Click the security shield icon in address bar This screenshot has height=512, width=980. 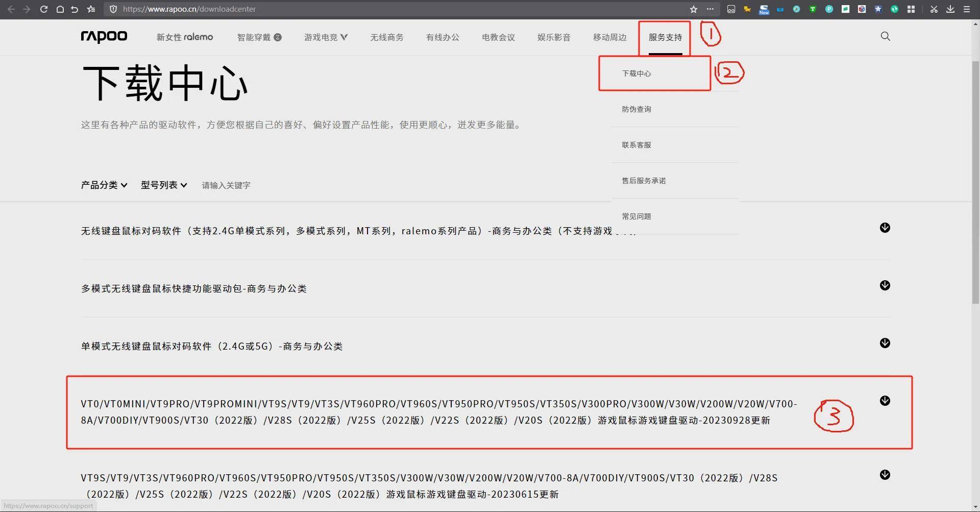pyautogui.click(x=113, y=9)
